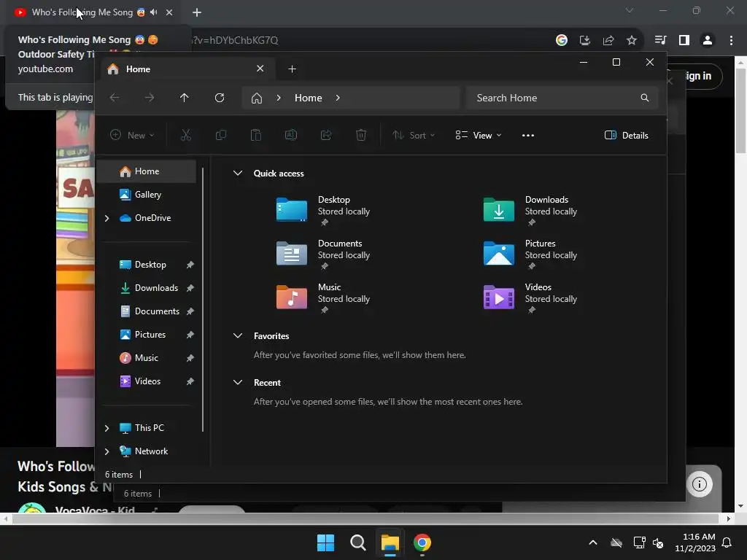Click the Copy icon in File Explorer toolbar

(x=220, y=135)
